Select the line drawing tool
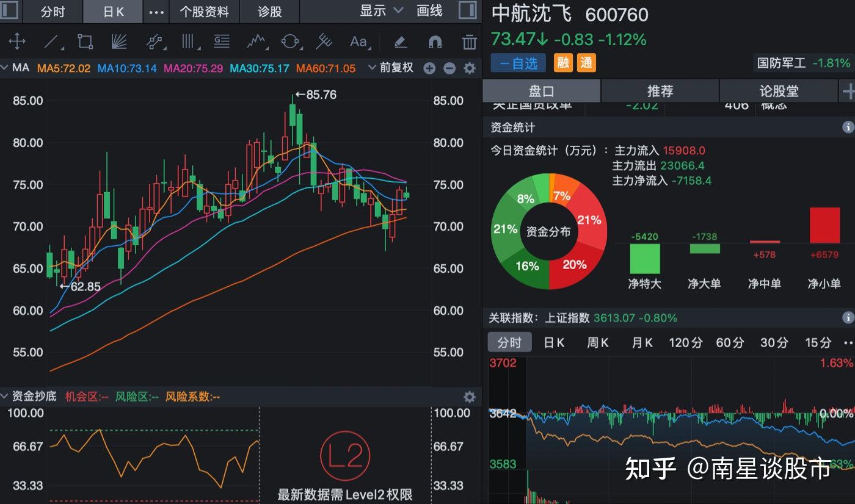Viewport: 855px width, 504px height. point(52,42)
